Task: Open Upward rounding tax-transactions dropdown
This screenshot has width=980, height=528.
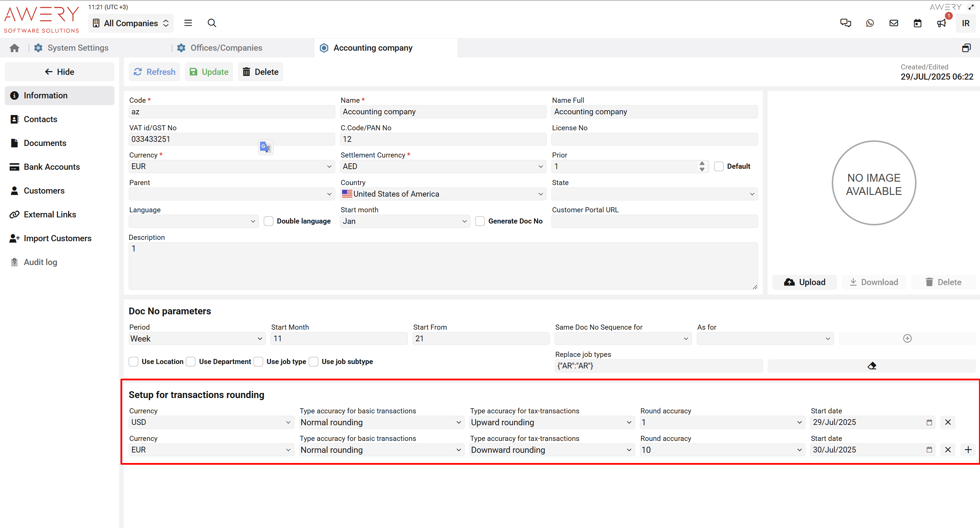Action: (x=552, y=422)
